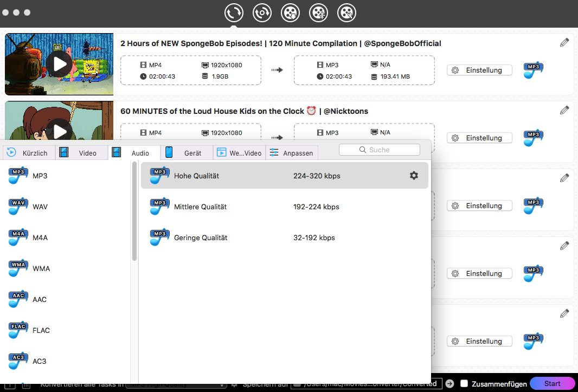Viewport: 578px width, 392px height.
Task: Focus the Suche search field
Action: [380, 150]
